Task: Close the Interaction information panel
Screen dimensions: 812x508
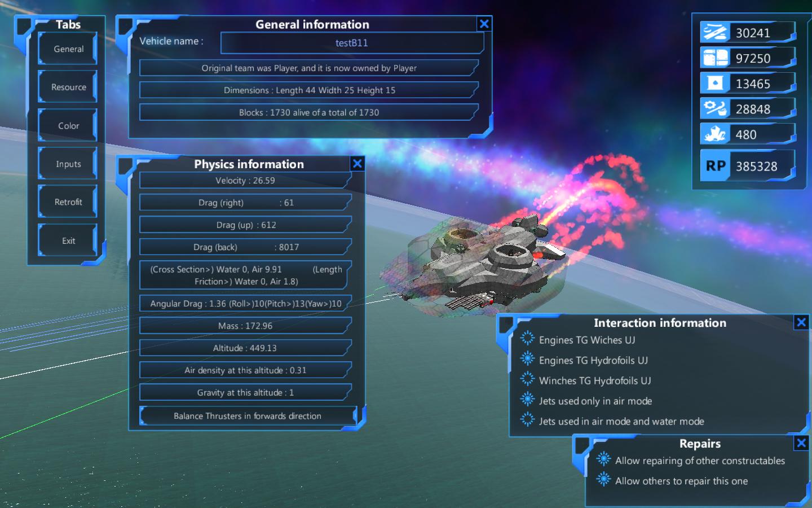Action: tap(801, 322)
